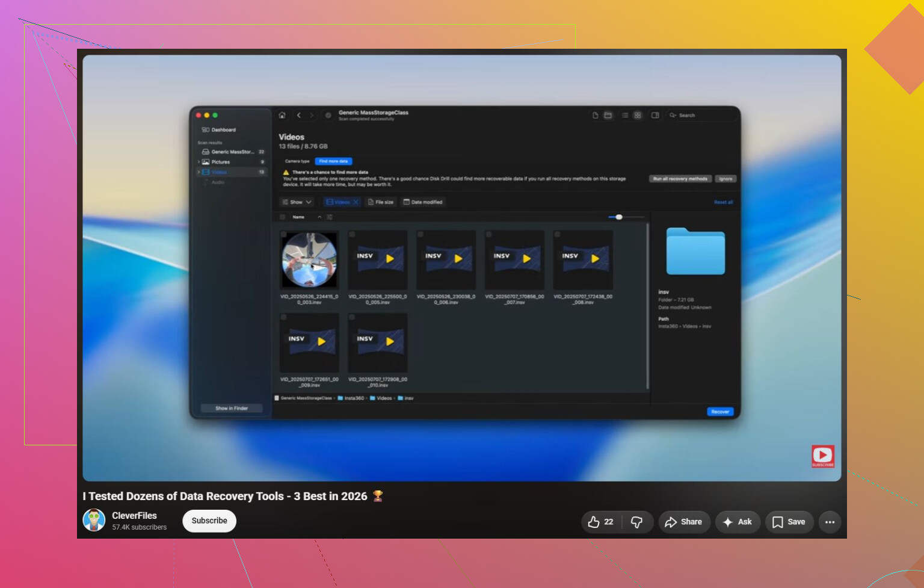This screenshot has width=924, height=588.
Task: Select the fisheye preview video thumbnail
Action: [309, 260]
